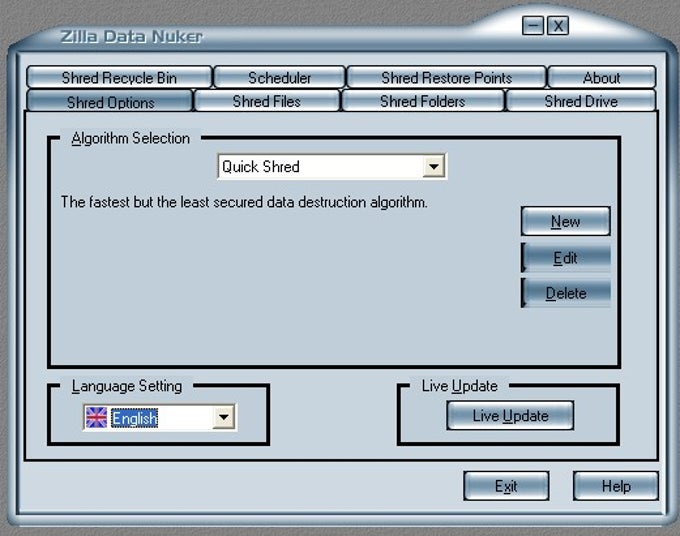Screen dimensions: 680x536
Task: Switch to the Scheduler tab
Action: click(x=280, y=78)
